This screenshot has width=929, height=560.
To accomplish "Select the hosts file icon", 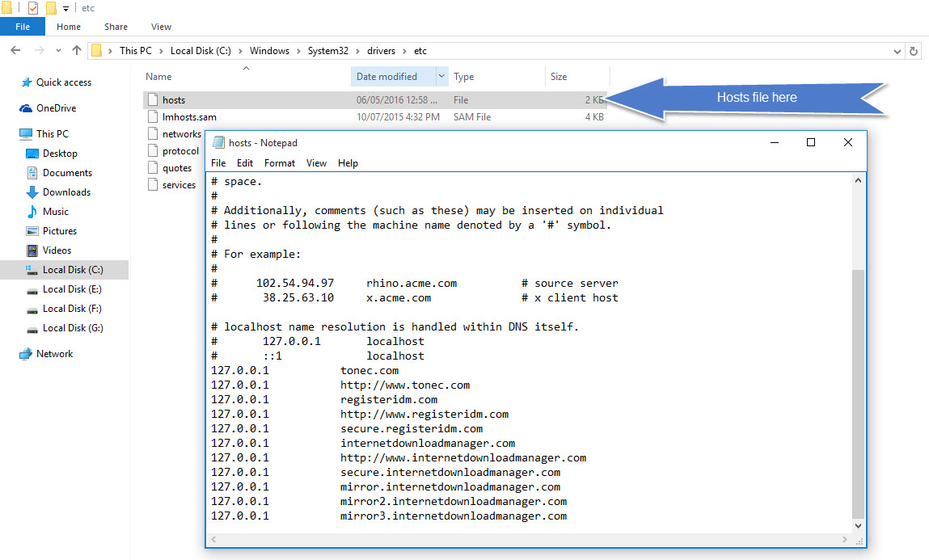I will click(x=153, y=99).
